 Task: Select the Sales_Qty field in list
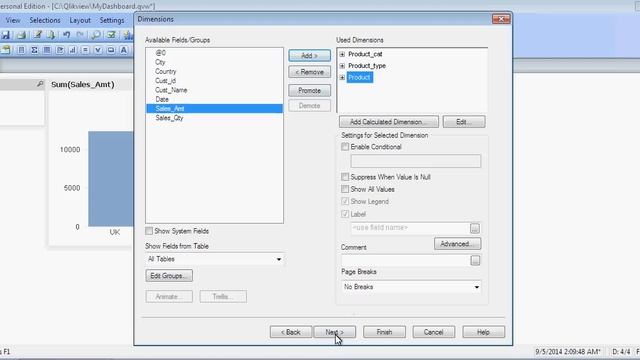pyautogui.click(x=169, y=118)
